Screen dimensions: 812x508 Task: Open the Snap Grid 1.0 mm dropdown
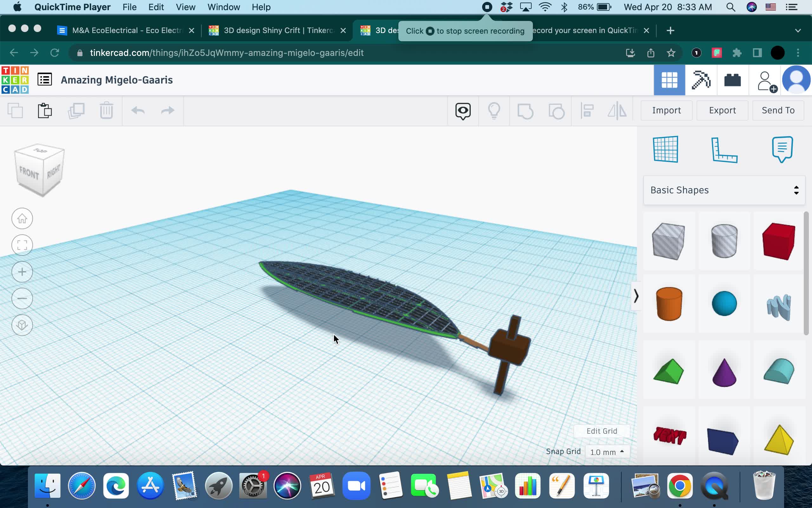pos(607,452)
